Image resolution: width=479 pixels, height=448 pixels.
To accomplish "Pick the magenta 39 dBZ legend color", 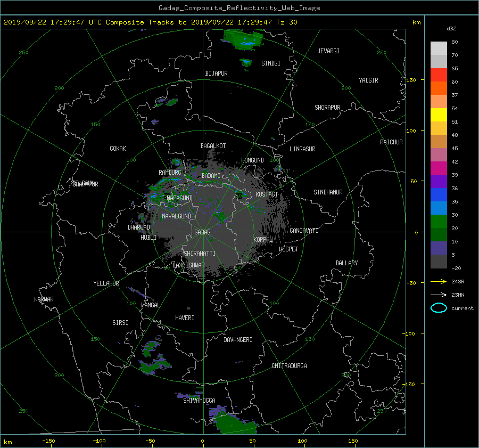I will tap(439, 168).
